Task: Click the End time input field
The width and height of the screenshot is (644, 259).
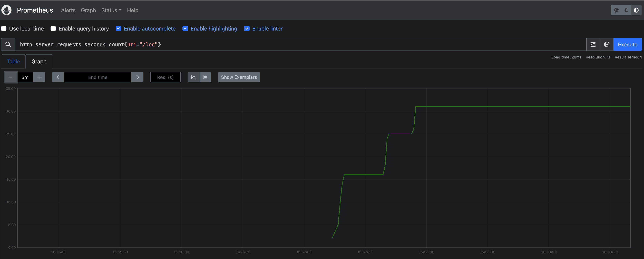Action: (x=98, y=77)
